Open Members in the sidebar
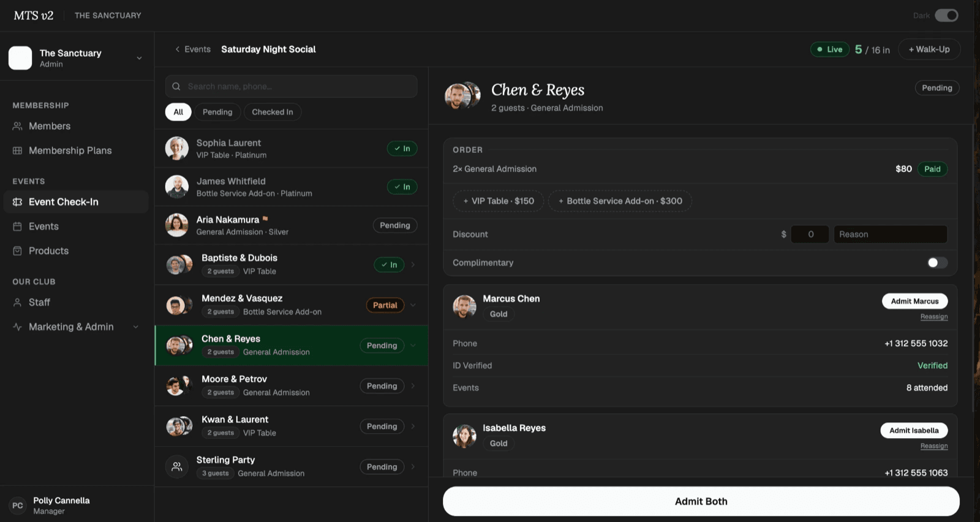Image resolution: width=980 pixels, height=522 pixels. pos(76,126)
